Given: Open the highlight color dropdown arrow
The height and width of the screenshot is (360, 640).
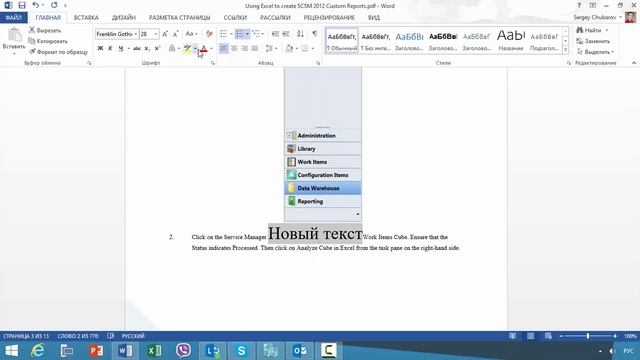Looking at the screenshot, I should pyautogui.click(x=196, y=48).
